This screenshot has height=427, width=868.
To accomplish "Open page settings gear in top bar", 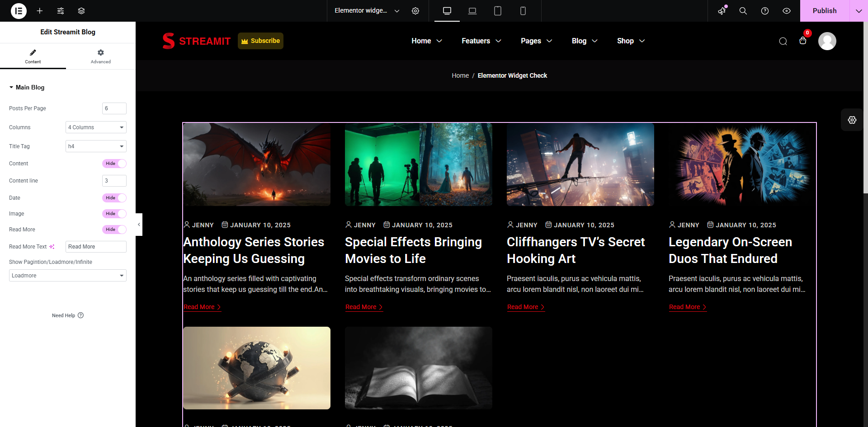I will pos(415,11).
